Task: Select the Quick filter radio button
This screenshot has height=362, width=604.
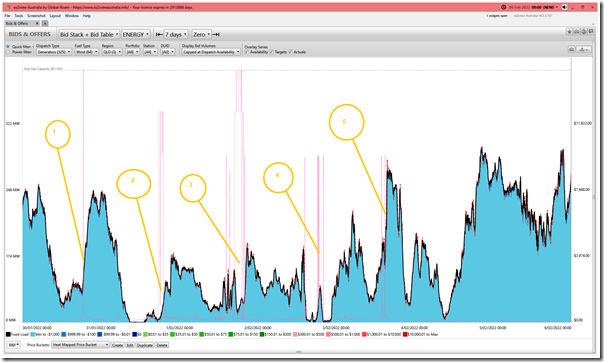Action: point(8,47)
